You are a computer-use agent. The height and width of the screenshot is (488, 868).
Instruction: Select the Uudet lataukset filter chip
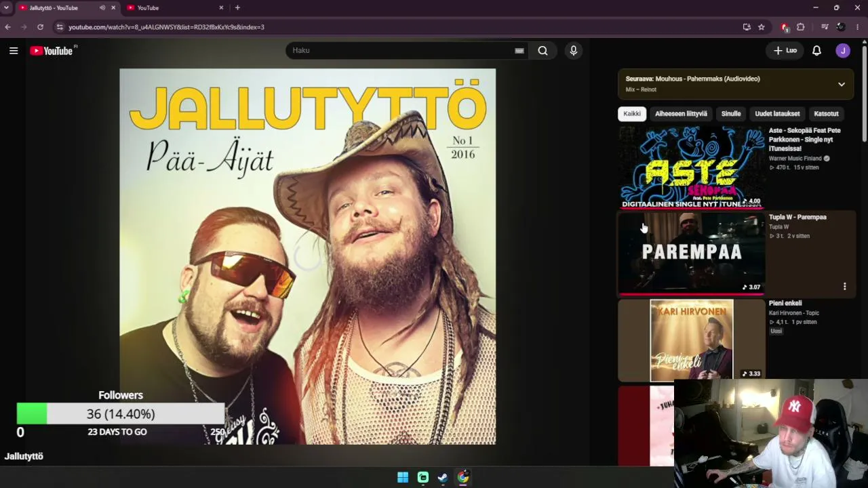click(x=777, y=114)
